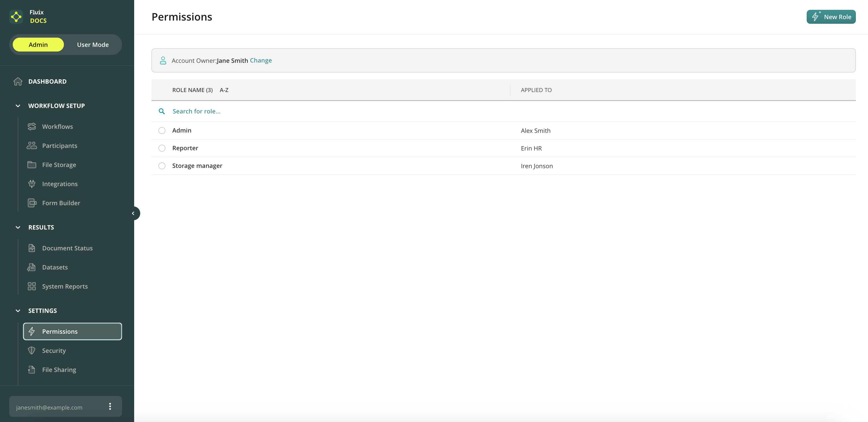Click the Dashboard home icon
This screenshot has height=422, width=868.
click(x=18, y=81)
